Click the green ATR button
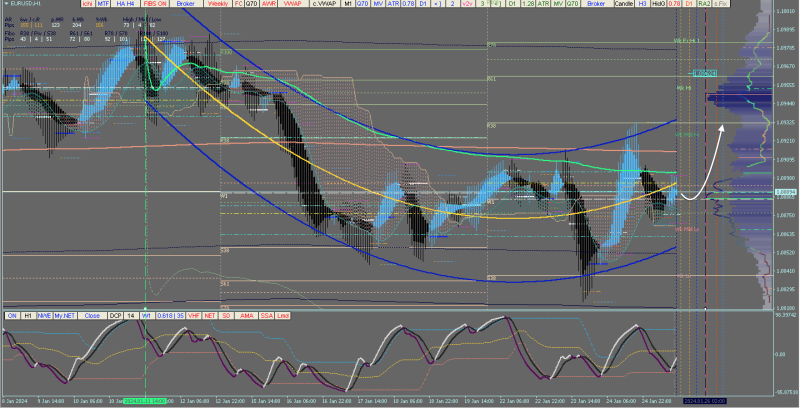Image resolution: width=800 pixels, height=408 pixels. tap(543, 4)
